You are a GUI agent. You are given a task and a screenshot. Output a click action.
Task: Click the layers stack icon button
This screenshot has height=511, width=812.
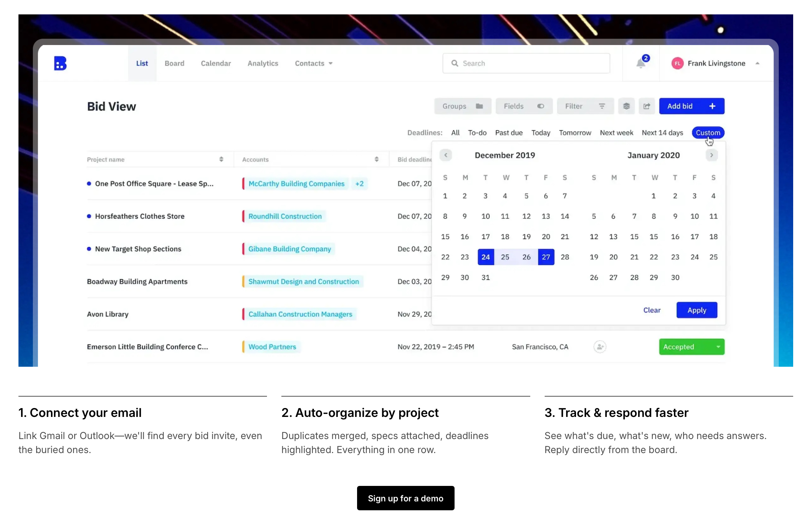tap(626, 106)
